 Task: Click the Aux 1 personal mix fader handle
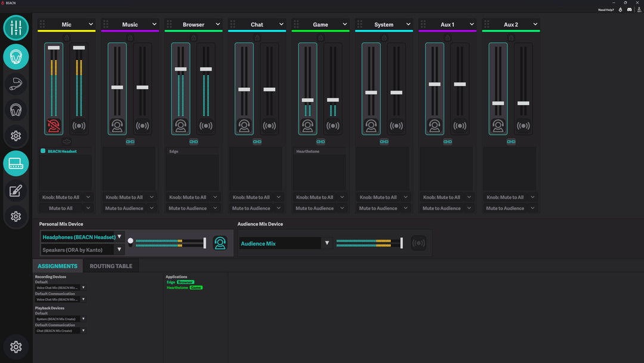point(435,84)
